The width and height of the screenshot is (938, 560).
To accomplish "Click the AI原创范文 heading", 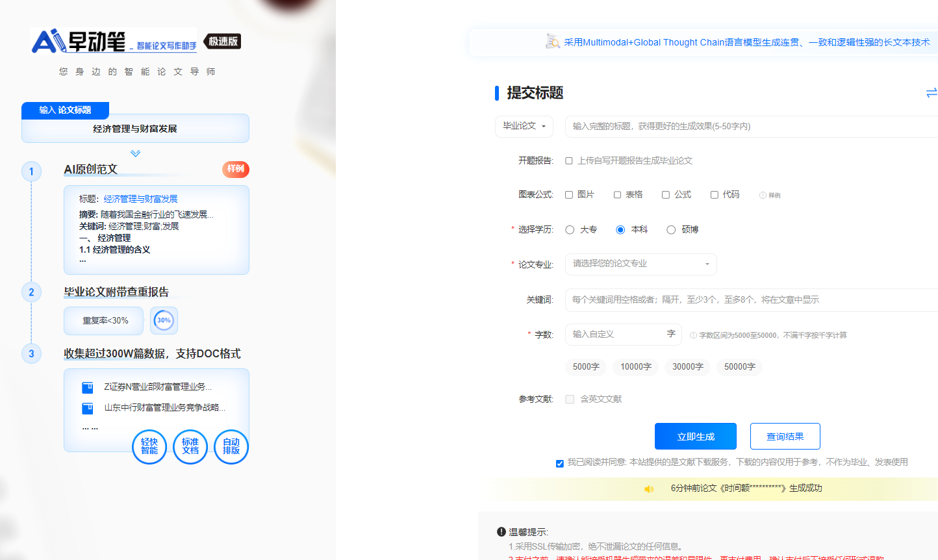I will [90, 169].
